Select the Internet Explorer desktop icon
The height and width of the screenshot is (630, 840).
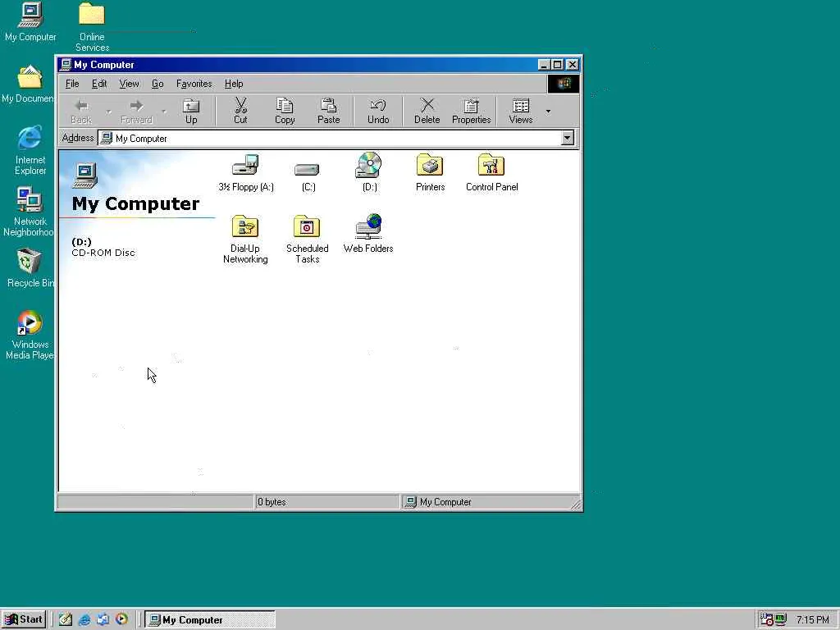click(30, 151)
